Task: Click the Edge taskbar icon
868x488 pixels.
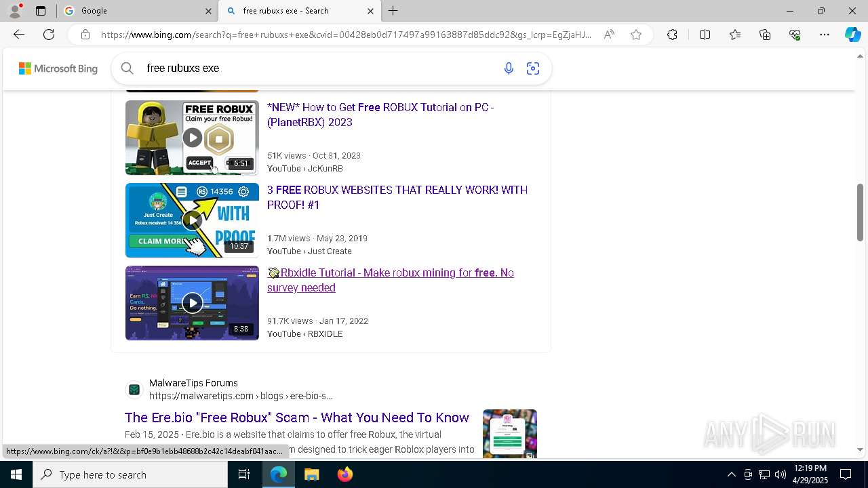Action: (279, 474)
